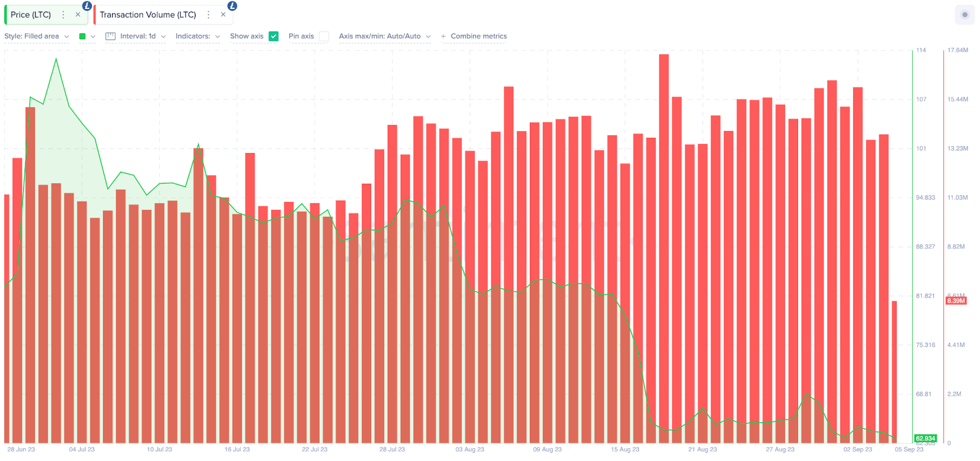The width and height of the screenshot is (980, 461).
Task: Click Litecoin badge on Transaction Volume tab
Action: [x=232, y=6]
